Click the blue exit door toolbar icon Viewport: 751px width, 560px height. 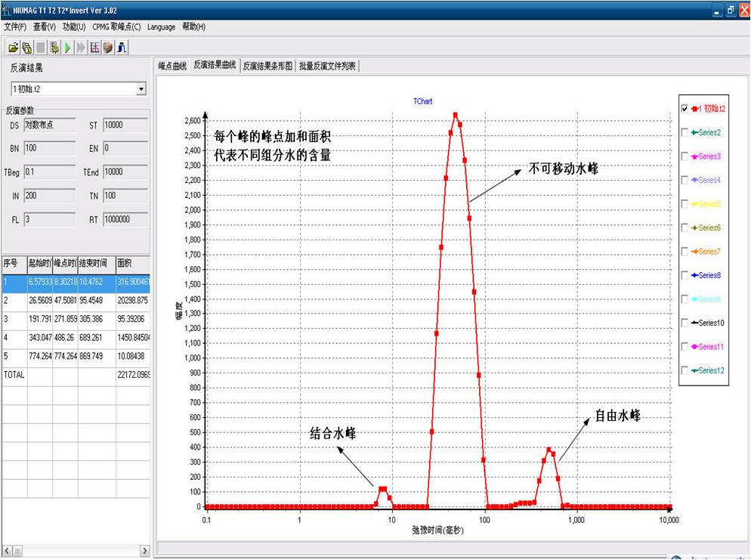[122, 48]
